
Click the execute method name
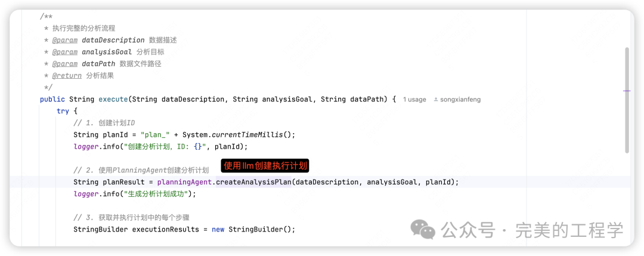(x=113, y=99)
